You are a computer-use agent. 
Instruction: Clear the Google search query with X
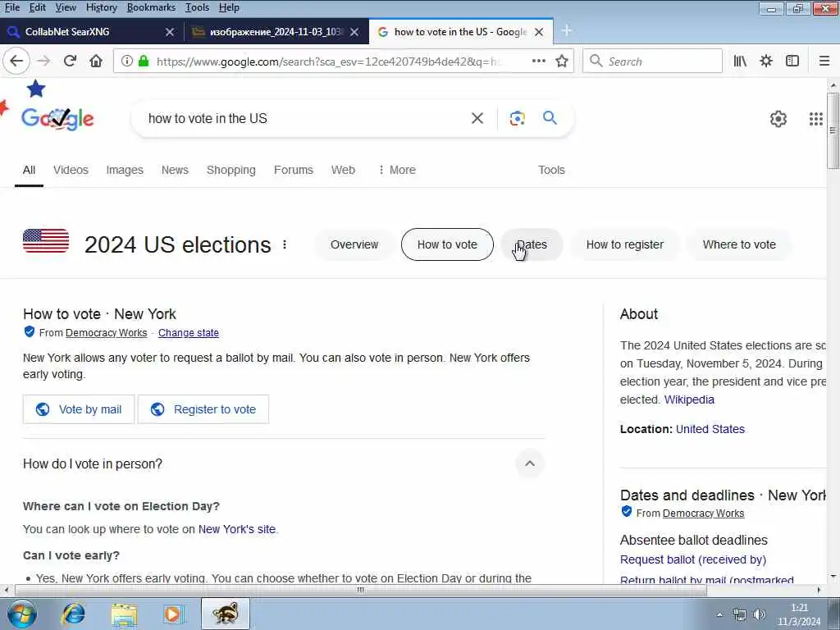tap(477, 118)
